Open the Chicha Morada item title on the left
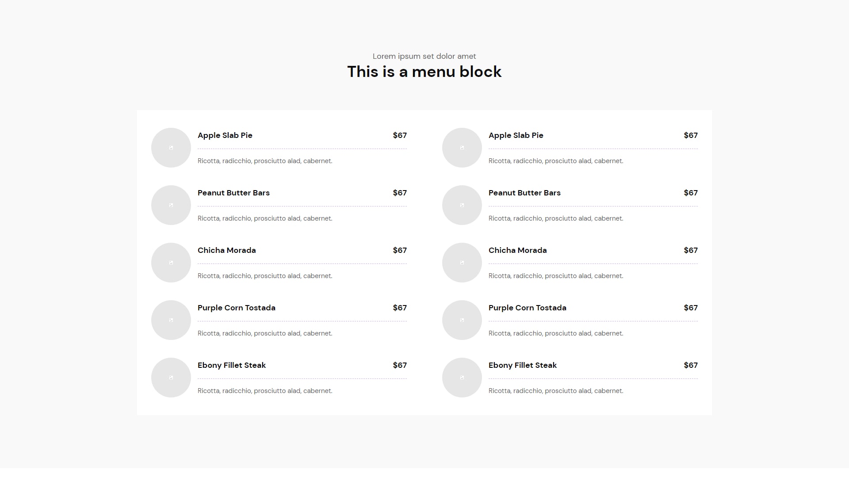849x504 pixels. coord(227,250)
